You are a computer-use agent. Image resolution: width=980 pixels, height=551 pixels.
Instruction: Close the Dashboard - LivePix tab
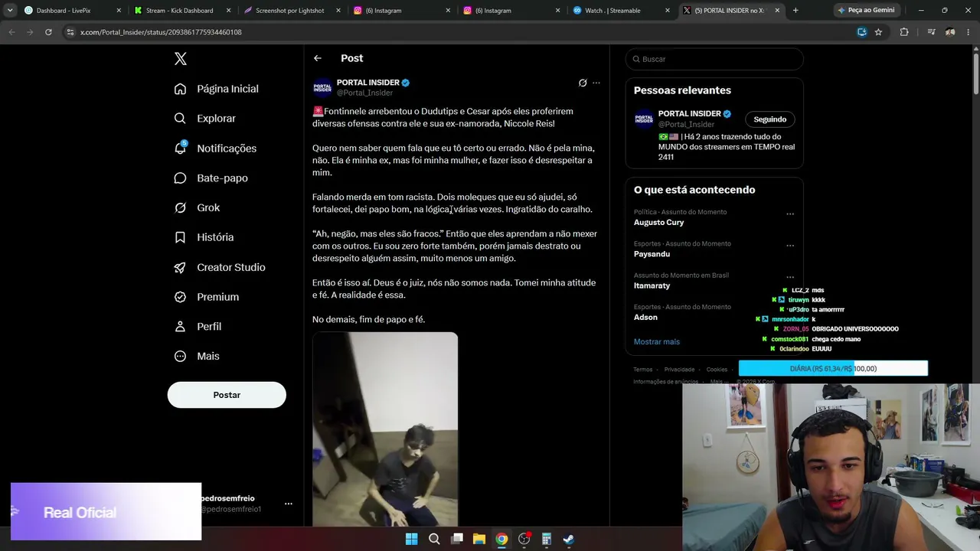click(x=119, y=11)
